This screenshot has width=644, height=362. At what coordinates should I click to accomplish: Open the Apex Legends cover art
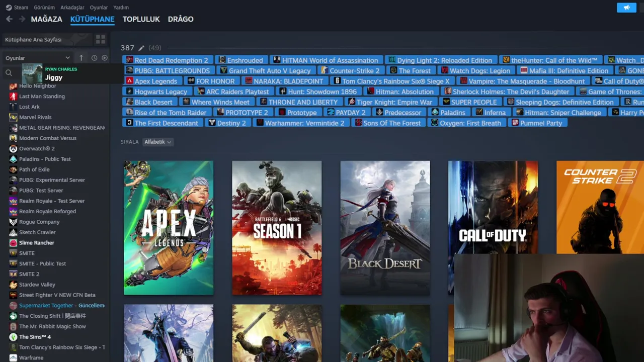point(169,228)
